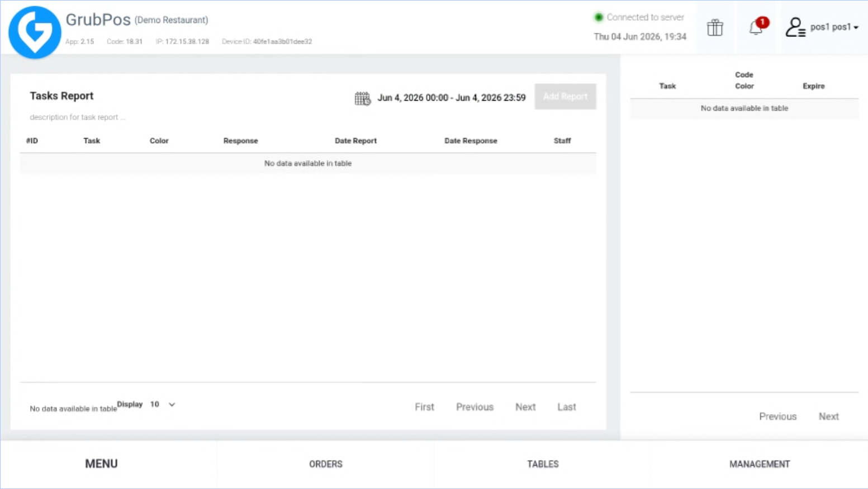The height and width of the screenshot is (489, 868).
Task: Go to Previous page in Tasks Report
Action: [475, 407]
